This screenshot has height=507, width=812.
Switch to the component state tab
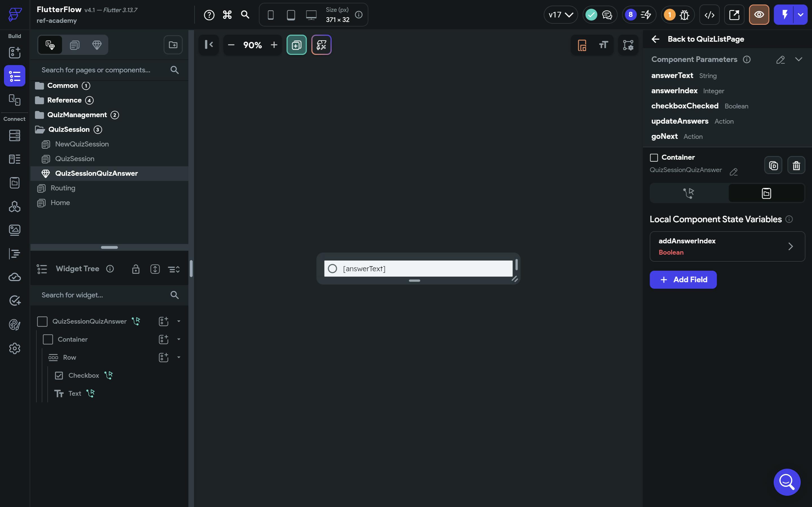click(766, 193)
